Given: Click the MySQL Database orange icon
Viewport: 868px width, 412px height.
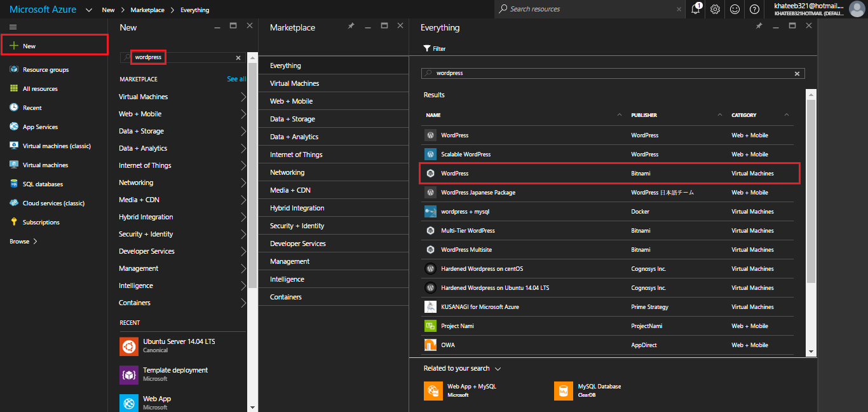Looking at the screenshot, I should [564, 390].
